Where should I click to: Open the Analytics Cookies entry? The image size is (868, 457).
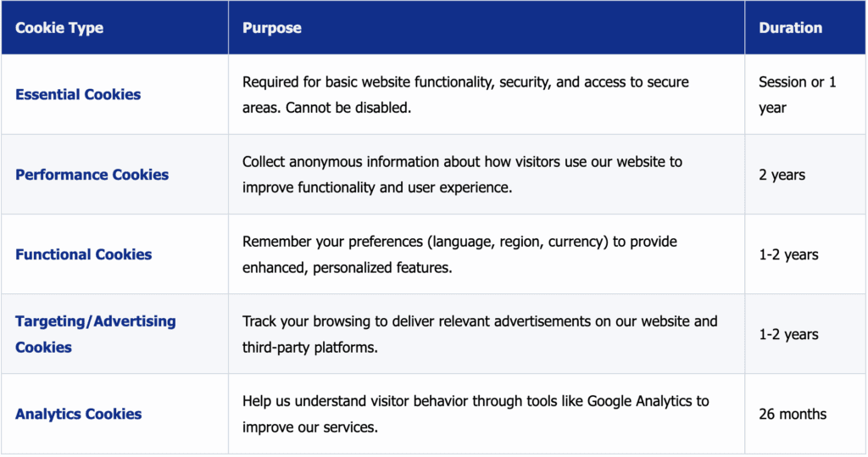tap(78, 414)
